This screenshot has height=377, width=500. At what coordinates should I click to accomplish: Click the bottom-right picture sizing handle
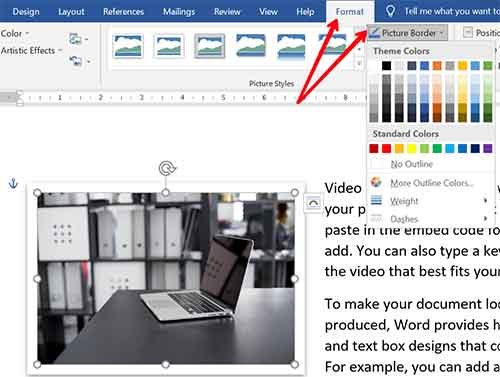[x=294, y=365]
